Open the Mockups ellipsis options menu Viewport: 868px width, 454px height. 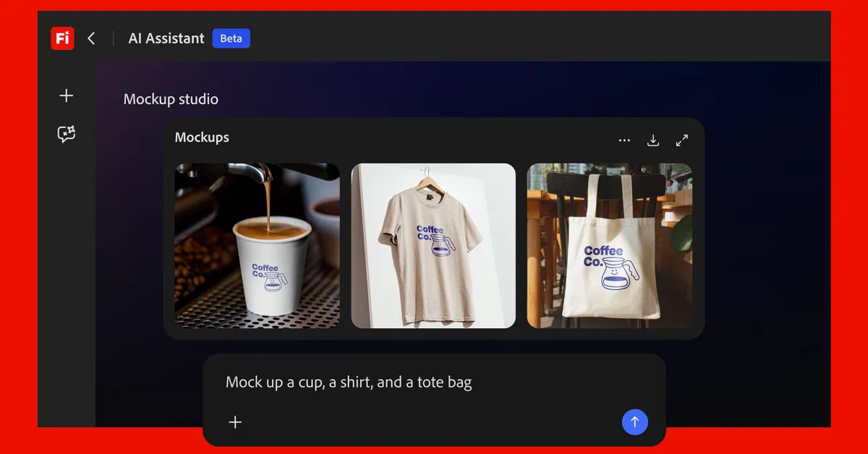point(624,140)
